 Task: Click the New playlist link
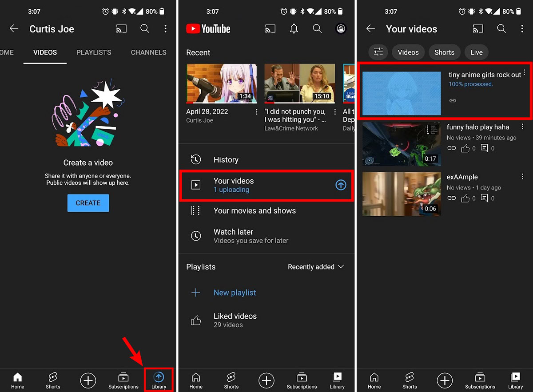tap(235, 293)
